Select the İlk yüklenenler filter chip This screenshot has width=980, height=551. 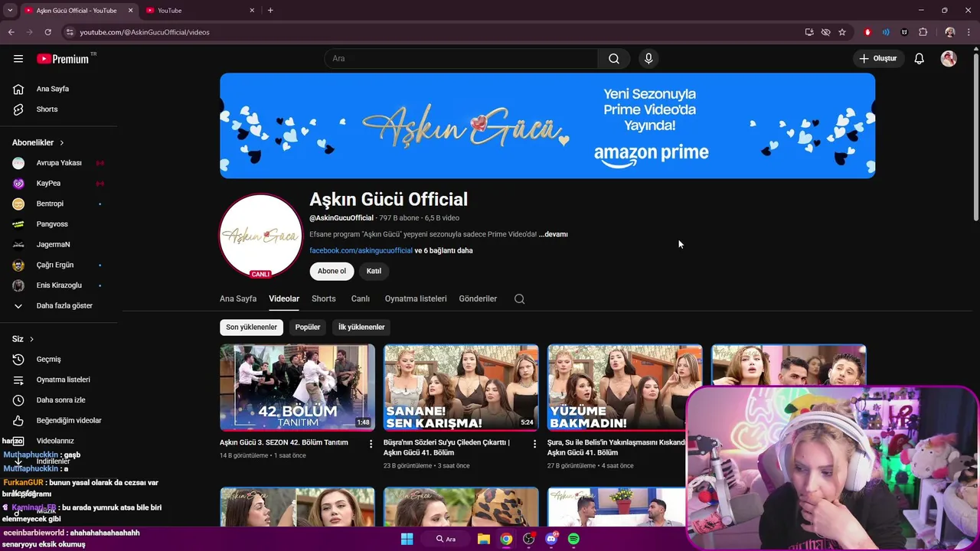(361, 328)
